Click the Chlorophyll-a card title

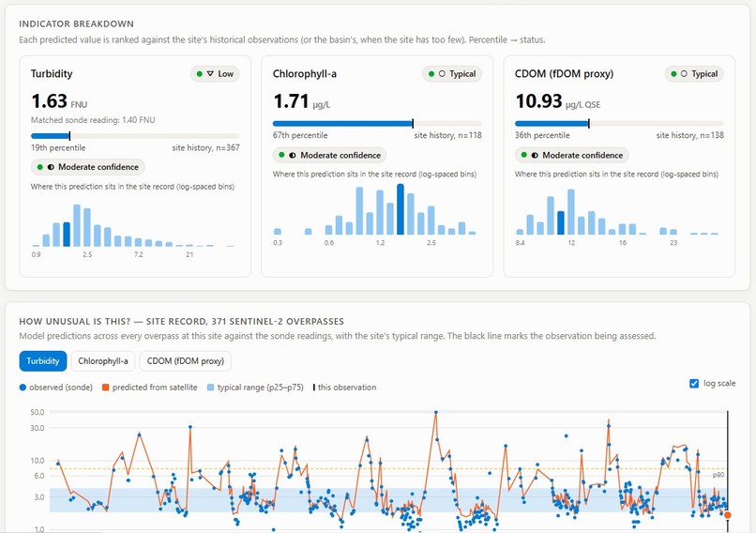point(305,74)
